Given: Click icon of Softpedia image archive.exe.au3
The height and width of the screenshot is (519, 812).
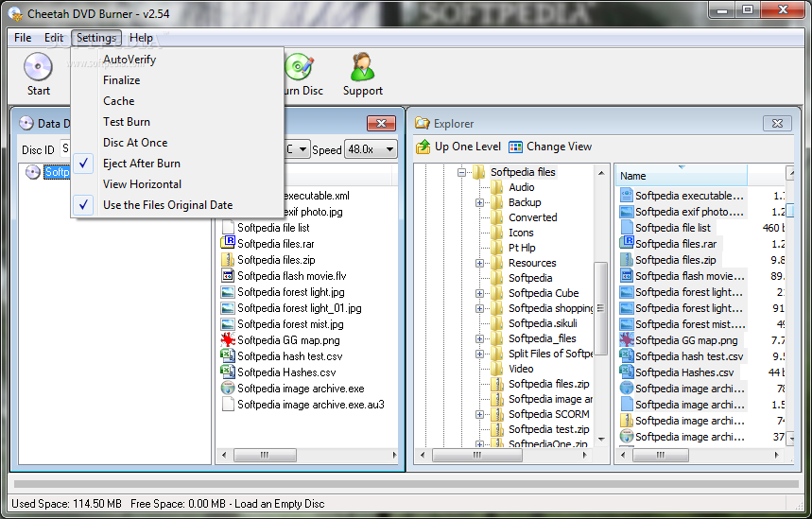Looking at the screenshot, I should tap(228, 404).
